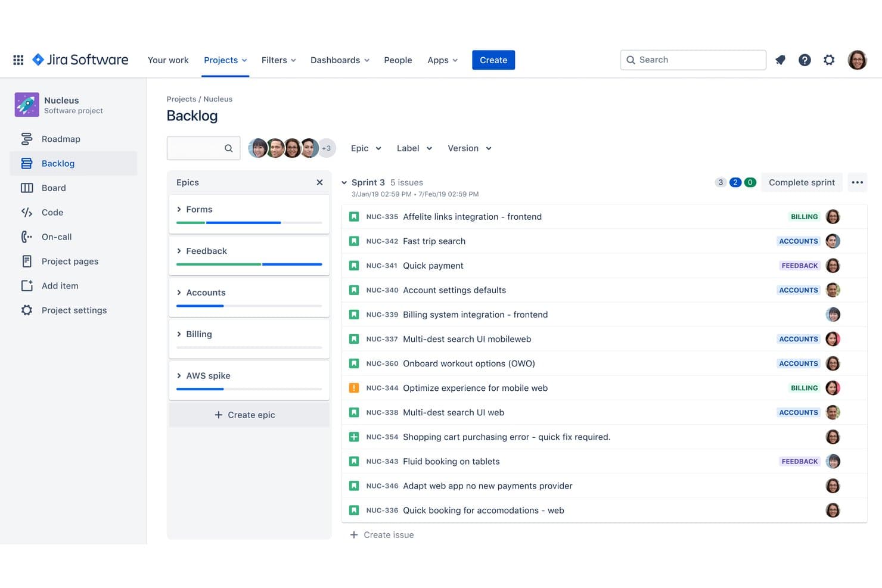The image size is (882, 588).
Task: Open the Version filter dropdown
Action: (470, 148)
